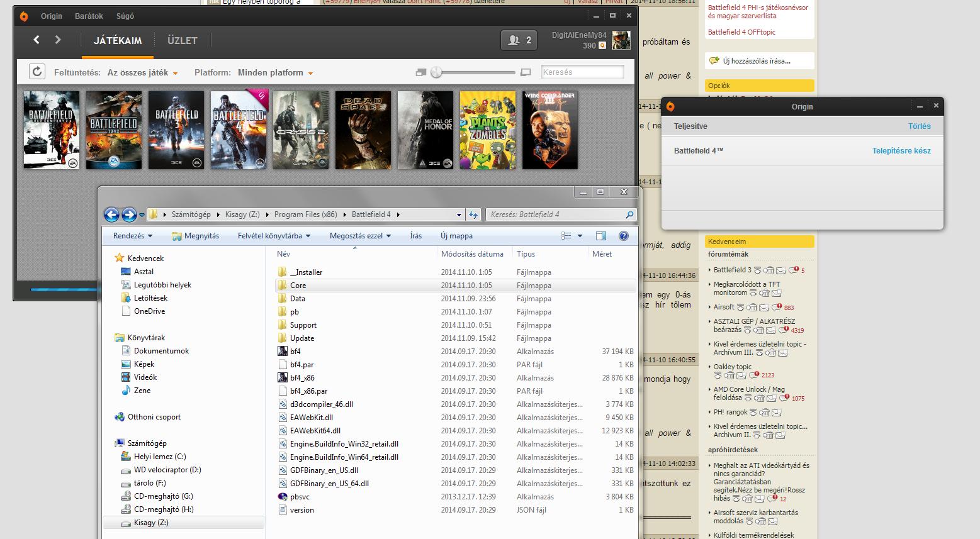The width and height of the screenshot is (980, 539).
Task: Click Számítógép in the address breadcrumb
Action: 191,214
